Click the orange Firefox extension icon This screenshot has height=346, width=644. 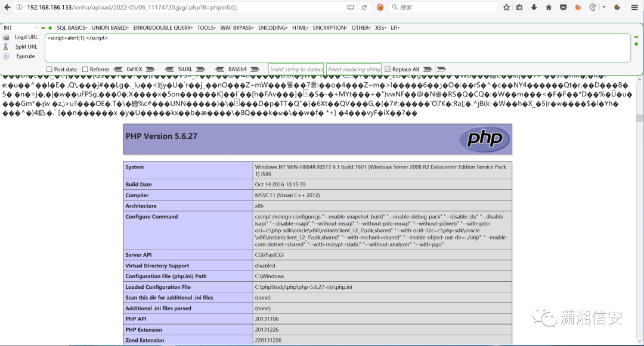point(578,7)
